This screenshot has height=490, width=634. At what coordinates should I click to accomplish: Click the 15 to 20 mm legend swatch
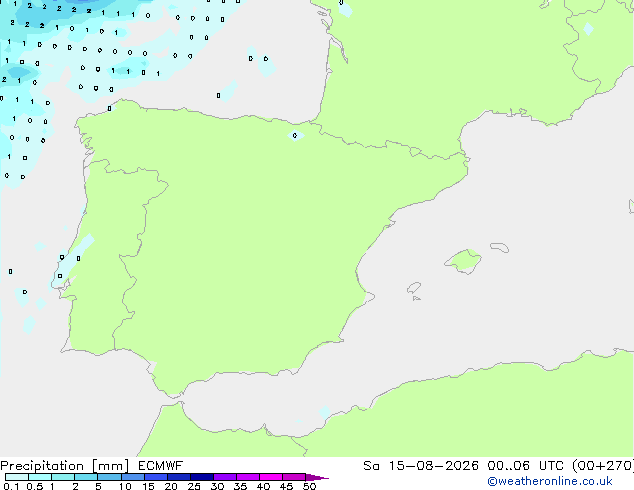[155, 477]
